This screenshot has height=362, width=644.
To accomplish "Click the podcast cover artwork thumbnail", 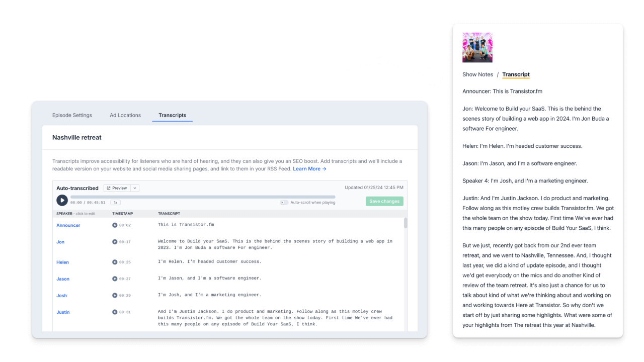I will 477,48.
